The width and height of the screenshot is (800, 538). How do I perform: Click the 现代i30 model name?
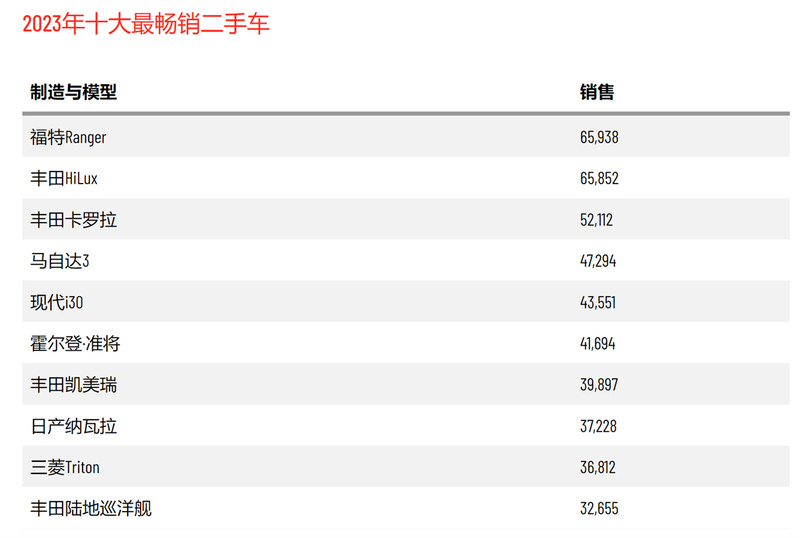click(x=57, y=302)
